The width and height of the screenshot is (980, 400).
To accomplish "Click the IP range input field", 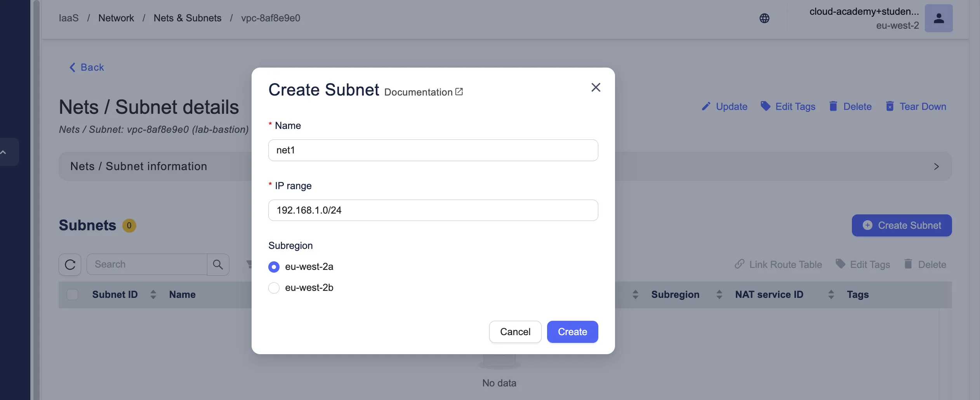I will (433, 210).
